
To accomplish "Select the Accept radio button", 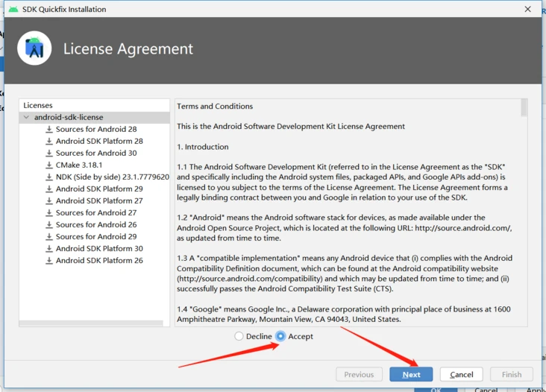I will pyautogui.click(x=280, y=336).
